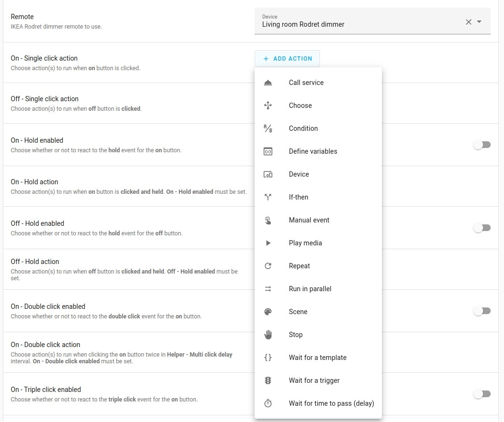Select the Stop hand icon
The width and height of the screenshot is (504, 422).
(268, 334)
